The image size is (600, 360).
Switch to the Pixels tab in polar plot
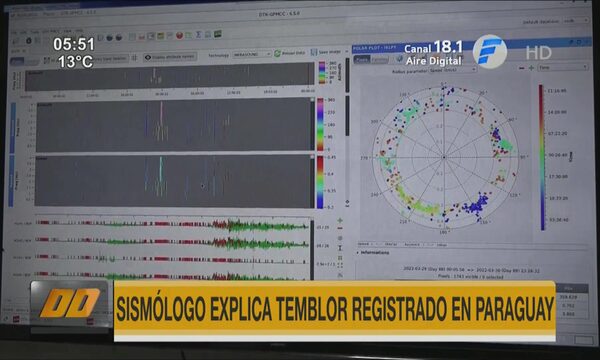(362, 60)
